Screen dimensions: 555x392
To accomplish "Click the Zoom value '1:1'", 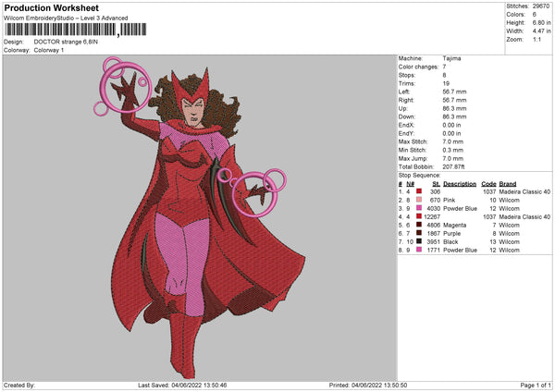I will (536, 39).
